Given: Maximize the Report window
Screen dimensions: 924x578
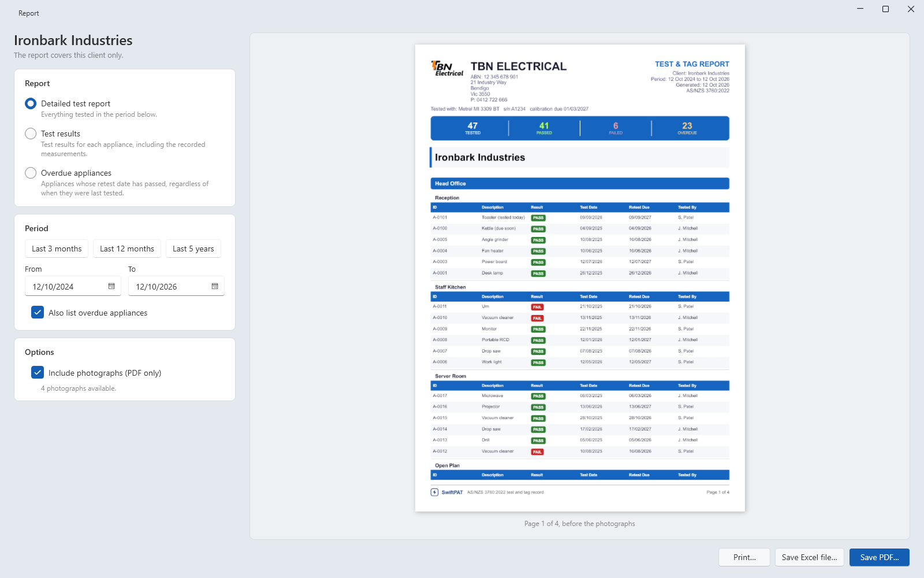Looking at the screenshot, I should [885, 9].
